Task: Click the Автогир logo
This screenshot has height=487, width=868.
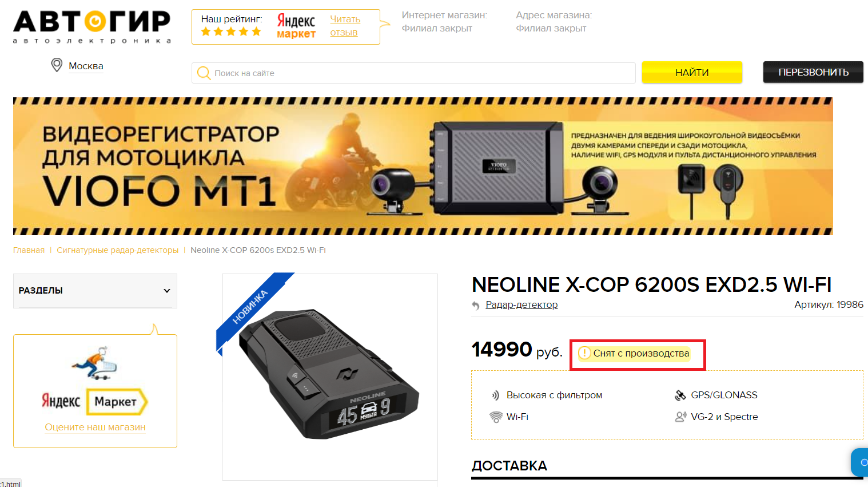Action: 92,26
